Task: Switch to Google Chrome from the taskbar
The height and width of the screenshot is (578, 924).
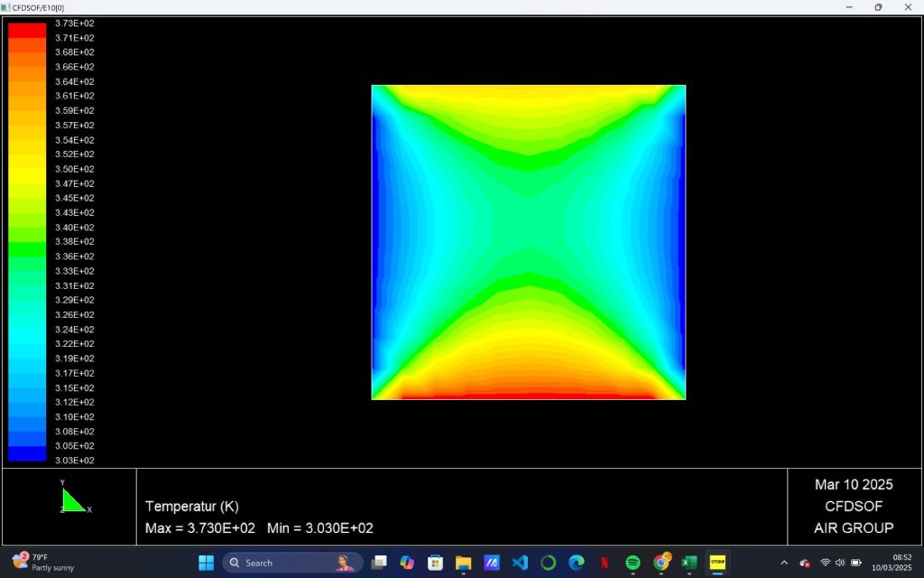Action: [661, 563]
